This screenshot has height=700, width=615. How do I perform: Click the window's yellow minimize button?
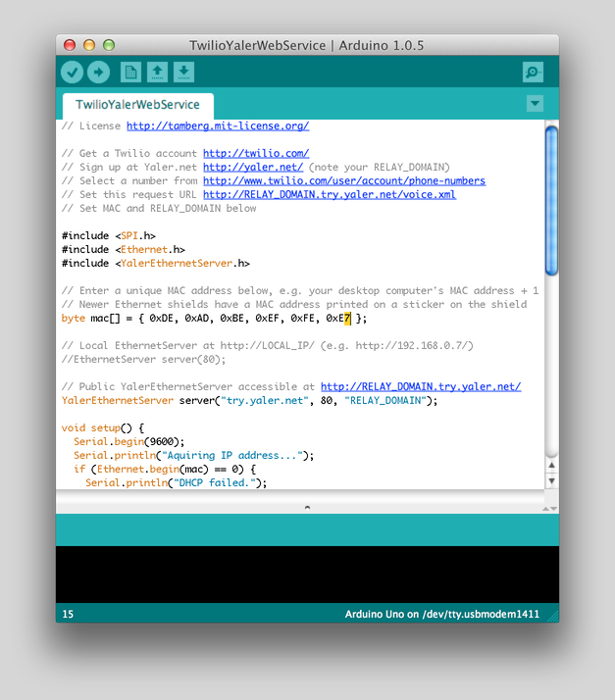89,45
